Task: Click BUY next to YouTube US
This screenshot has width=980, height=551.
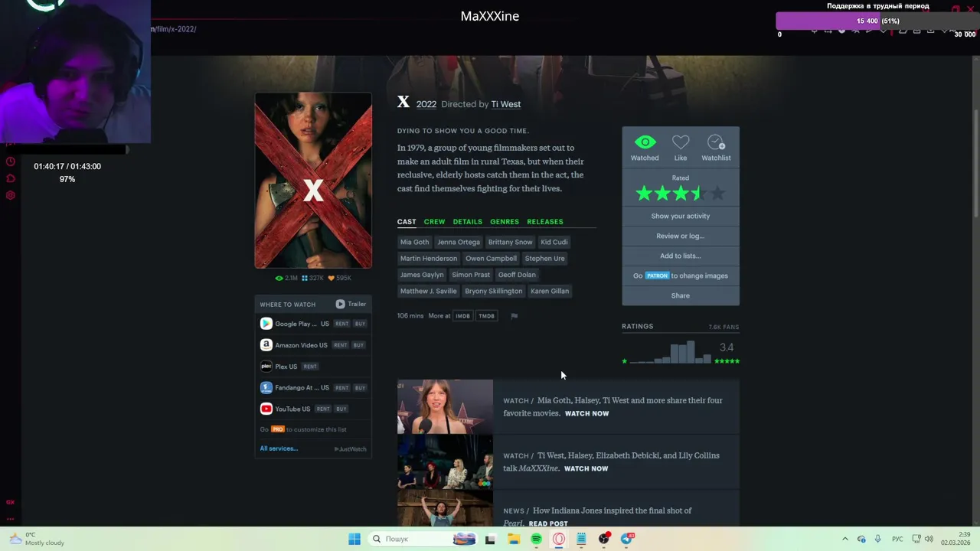Action: pyautogui.click(x=341, y=409)
